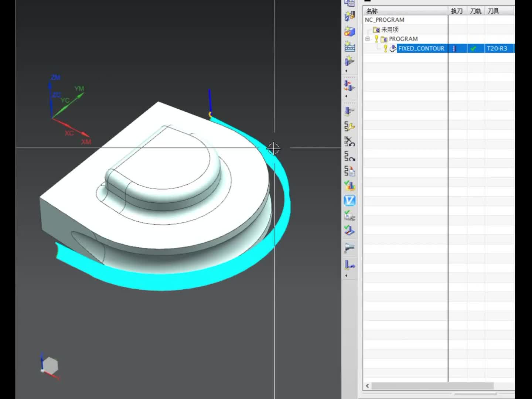Image resolution: width=532 pixels, height=399 pixels.
Task: Click the Create Operation icon
Action: pyautogui.click(x=349, y=61)
